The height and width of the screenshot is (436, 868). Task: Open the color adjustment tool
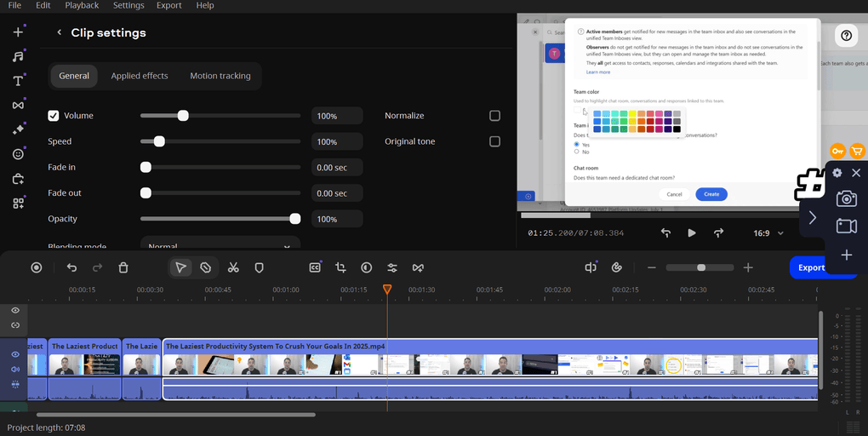tap(367, 267)
